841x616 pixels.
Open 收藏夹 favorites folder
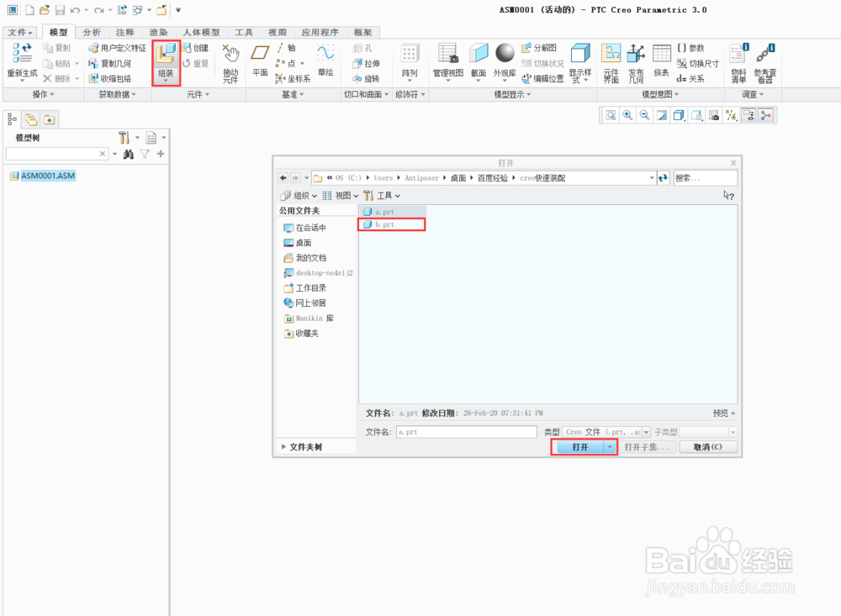click(301, 334)
